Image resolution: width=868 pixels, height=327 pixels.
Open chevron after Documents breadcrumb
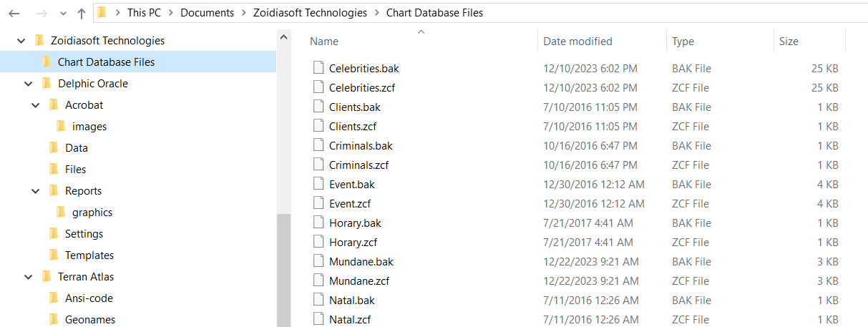pos(243,13)
